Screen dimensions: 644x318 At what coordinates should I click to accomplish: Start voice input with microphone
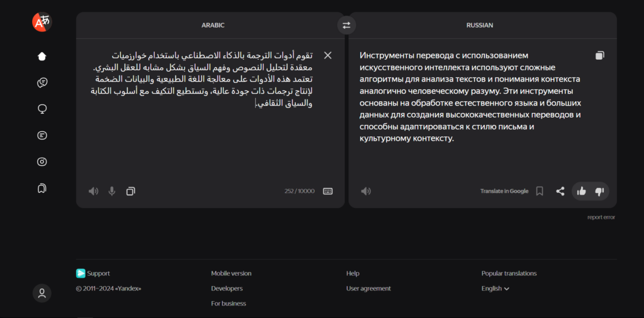(112, 191)
